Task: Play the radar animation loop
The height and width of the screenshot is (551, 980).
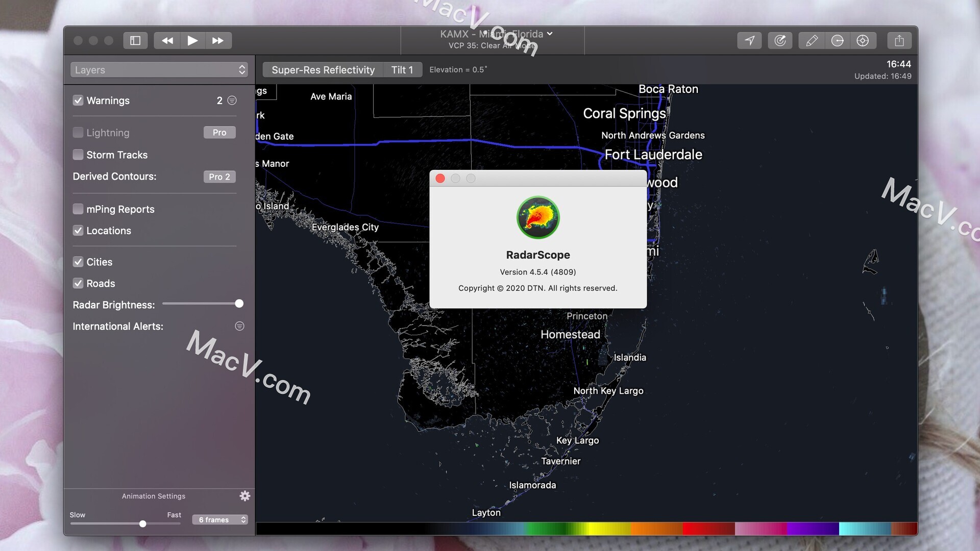Action: coord(192,40)
